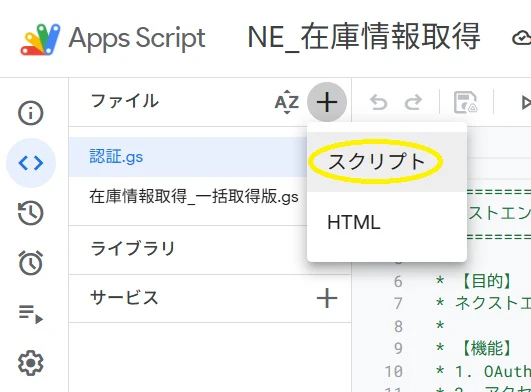Save project to Drive icon
The width and height of the screenshot is (531, 392).
click(466, 102)
